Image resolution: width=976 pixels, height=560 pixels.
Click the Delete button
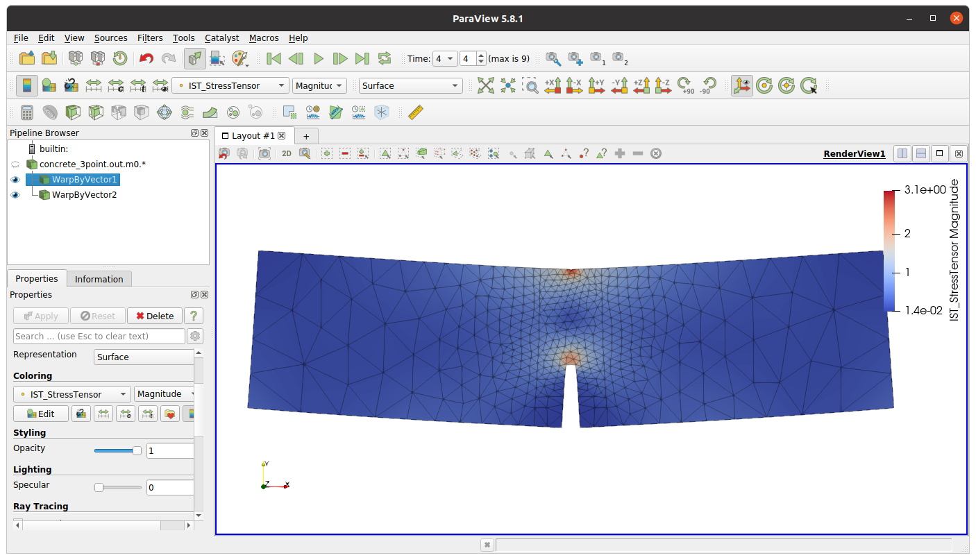pos(154,316)
